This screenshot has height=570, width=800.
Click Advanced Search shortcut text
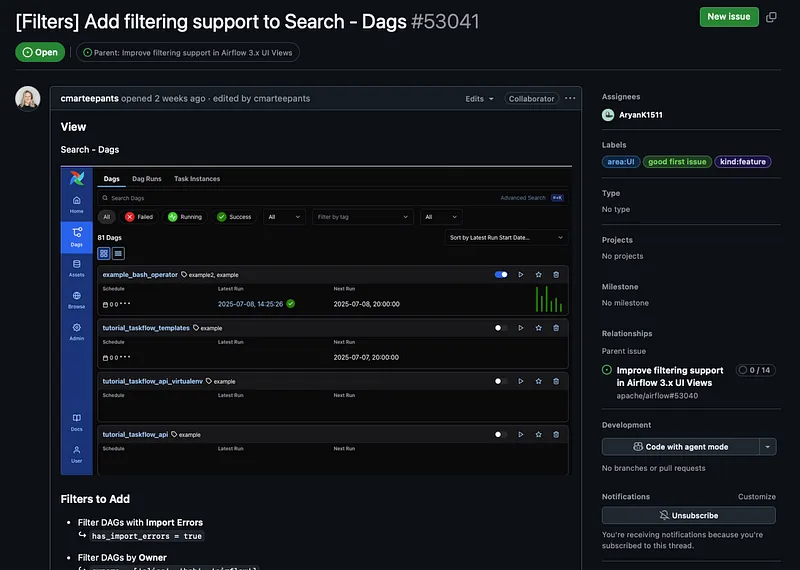tap(522, 198)
